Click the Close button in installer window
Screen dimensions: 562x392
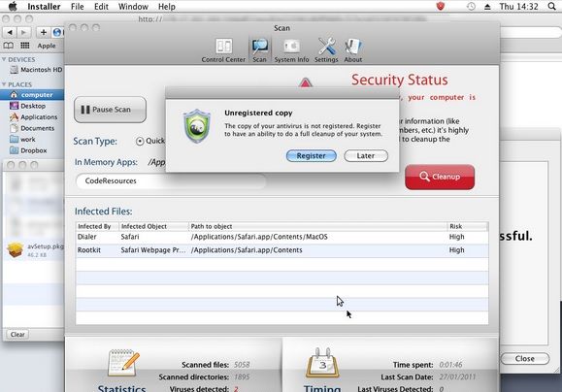coord(525,359)
